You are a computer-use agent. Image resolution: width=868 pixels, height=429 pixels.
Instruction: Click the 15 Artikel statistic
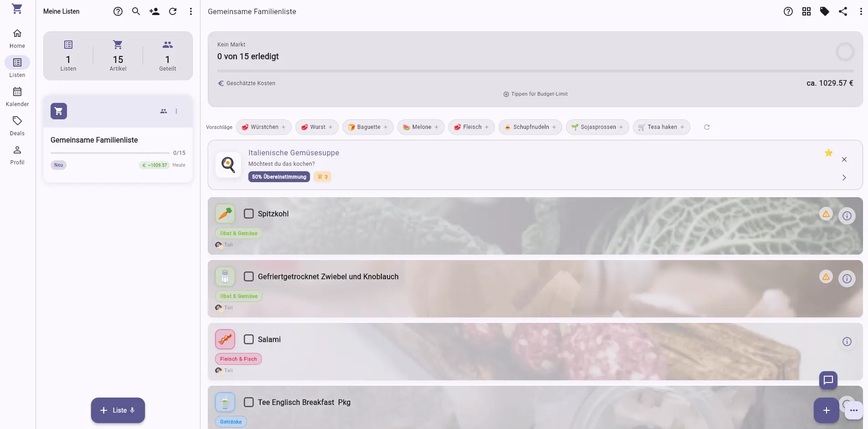(118, 56)
